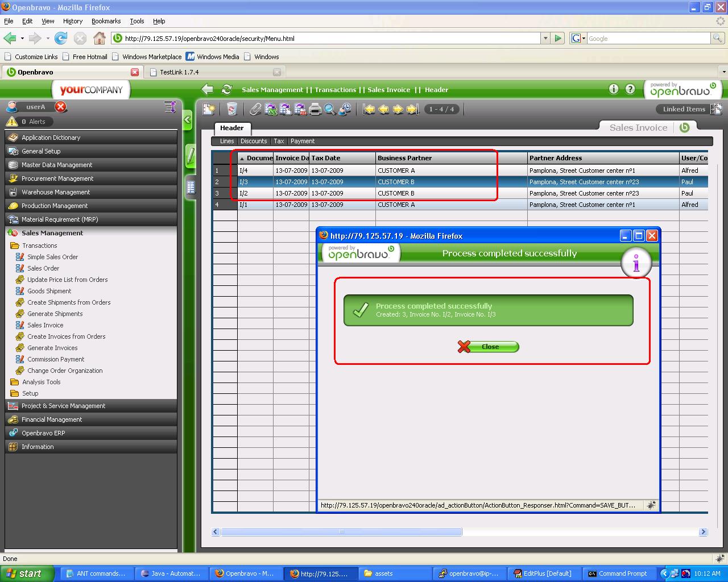Click the paperclip Attachment icon

click(256, 109)
